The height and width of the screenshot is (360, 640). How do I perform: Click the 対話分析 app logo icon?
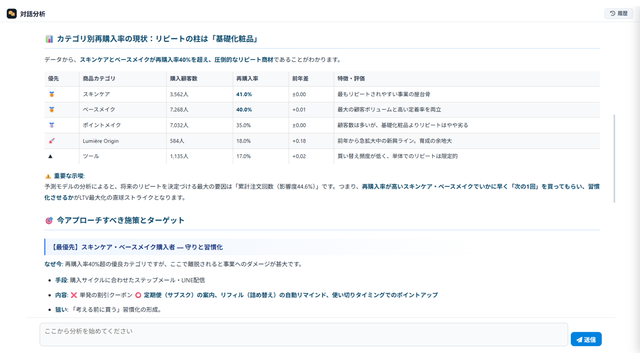coord(11,13)
